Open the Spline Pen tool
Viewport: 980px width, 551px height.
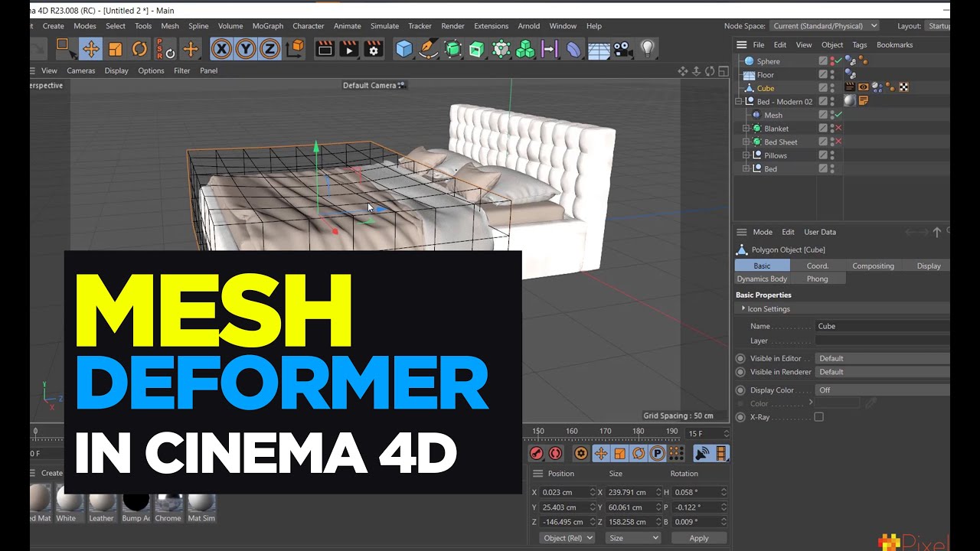428,49
